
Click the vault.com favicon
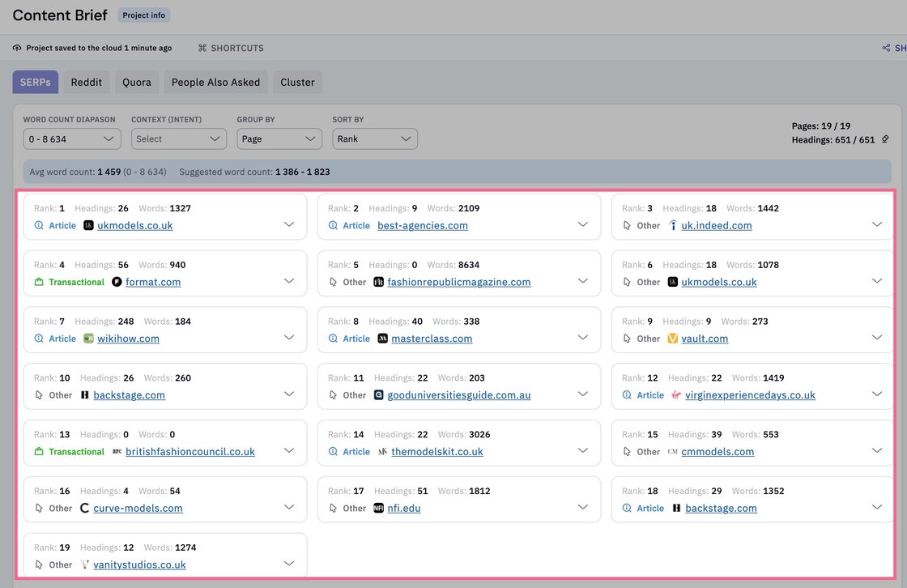[x=673, y=338]
